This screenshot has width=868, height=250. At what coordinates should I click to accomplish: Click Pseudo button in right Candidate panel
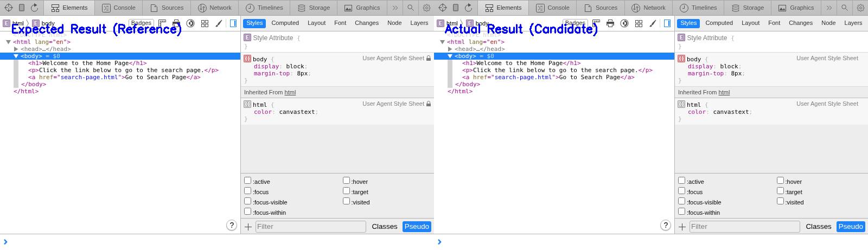(850, 227)
